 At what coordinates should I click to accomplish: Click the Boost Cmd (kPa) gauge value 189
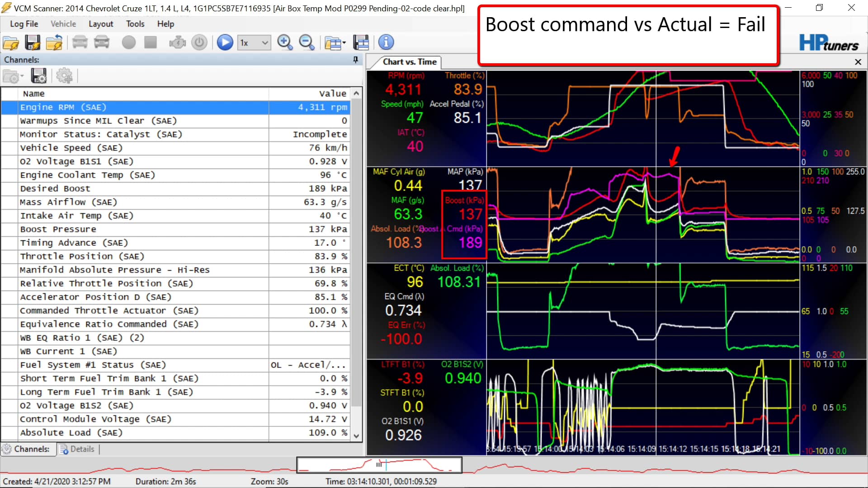[x=471, y=243]
